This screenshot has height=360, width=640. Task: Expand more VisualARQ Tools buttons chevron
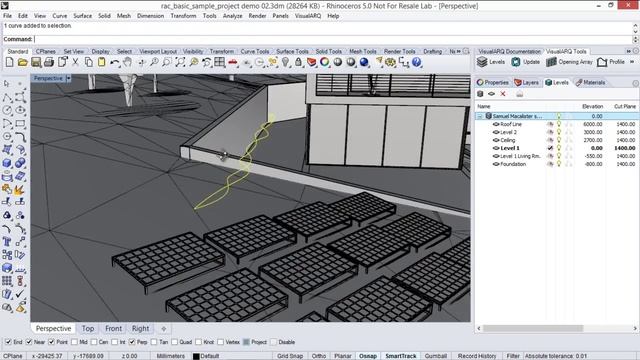pyautogui.click(x=632, y=62)
